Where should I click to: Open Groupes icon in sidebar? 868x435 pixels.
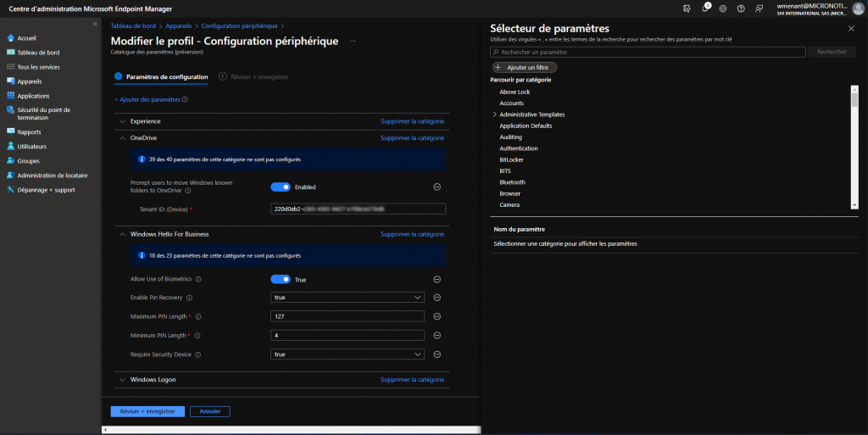pos(10,160)
